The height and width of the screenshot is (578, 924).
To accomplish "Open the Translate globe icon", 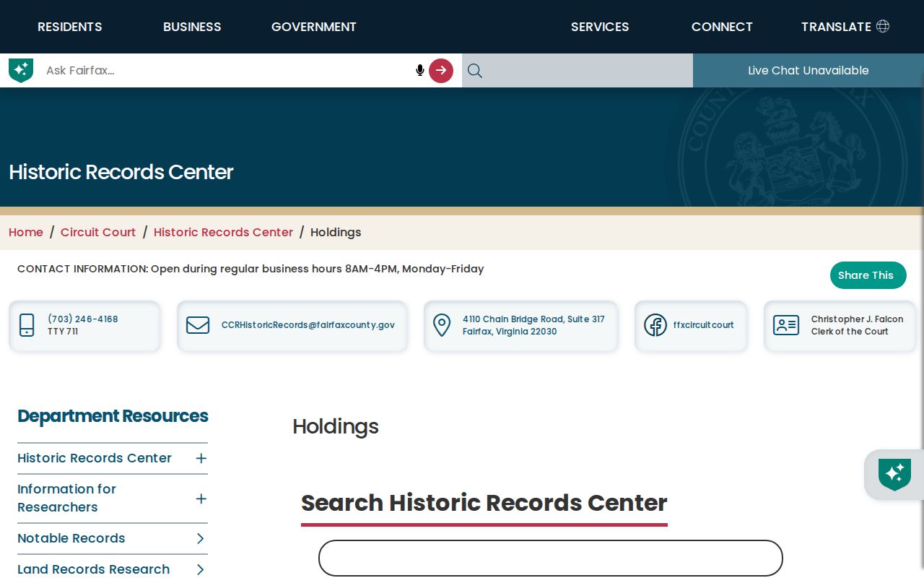I will pos(882,26).
